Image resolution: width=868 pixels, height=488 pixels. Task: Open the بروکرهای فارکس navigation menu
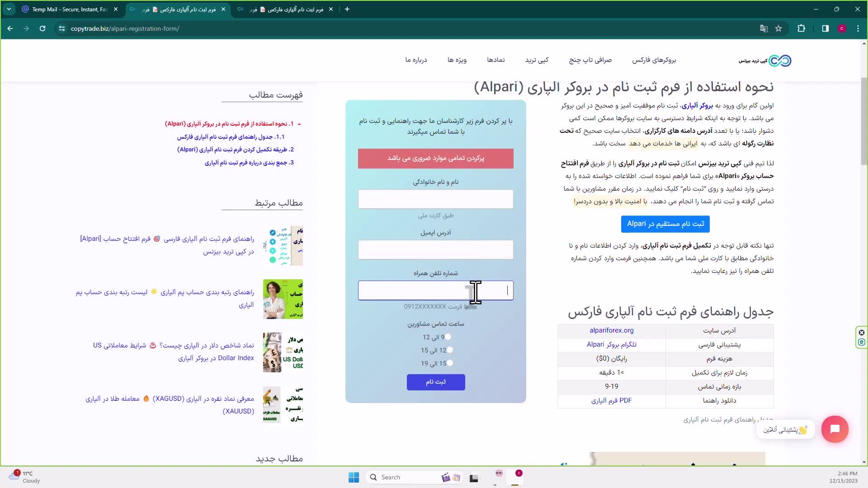coord(654,60)
